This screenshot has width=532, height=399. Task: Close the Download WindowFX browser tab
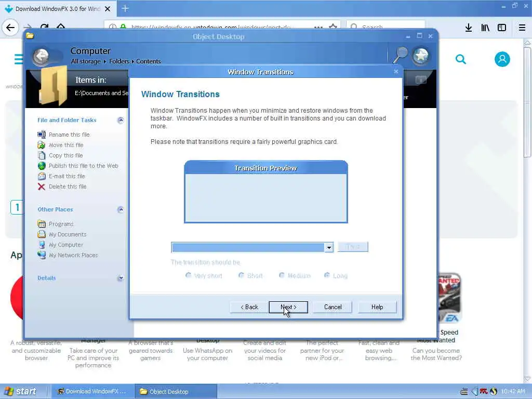click(x=108, y=9)
